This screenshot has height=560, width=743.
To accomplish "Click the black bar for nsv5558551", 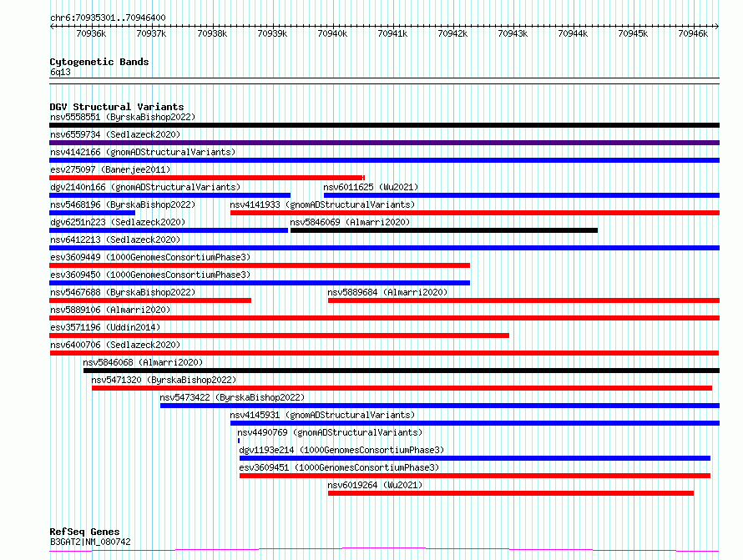I will (384, 125).
